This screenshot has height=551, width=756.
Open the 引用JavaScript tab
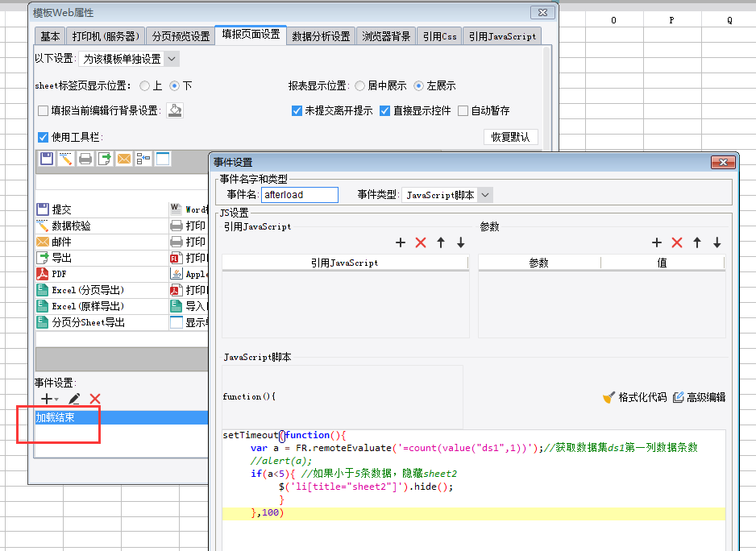tap(501, 36)
